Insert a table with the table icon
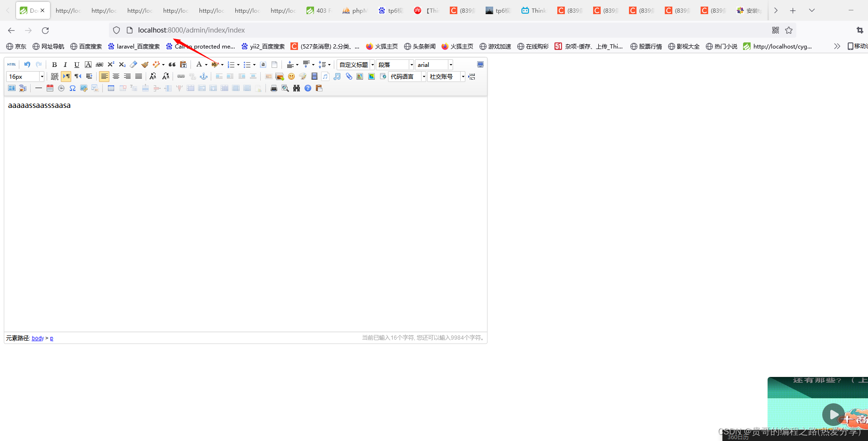Image resolution: width=868 pixels, height=441 pixels. [x=111, y=88]
